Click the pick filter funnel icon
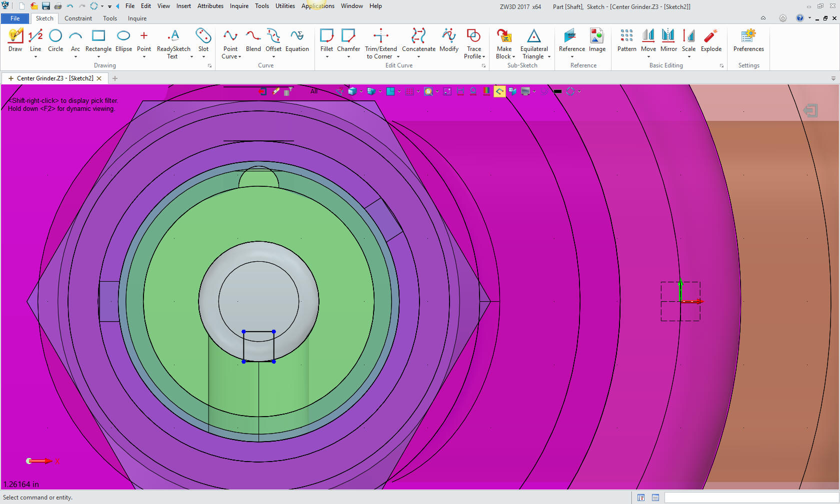 288,91
